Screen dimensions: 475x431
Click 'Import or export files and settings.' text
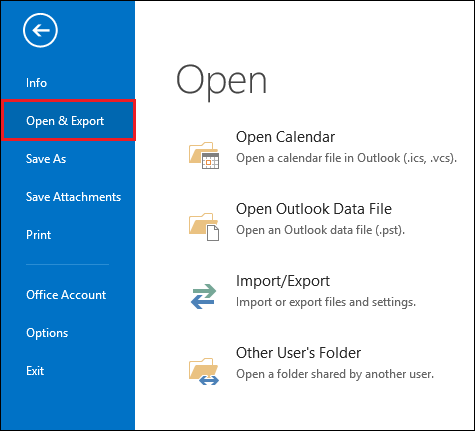click(x=326, y=302)
